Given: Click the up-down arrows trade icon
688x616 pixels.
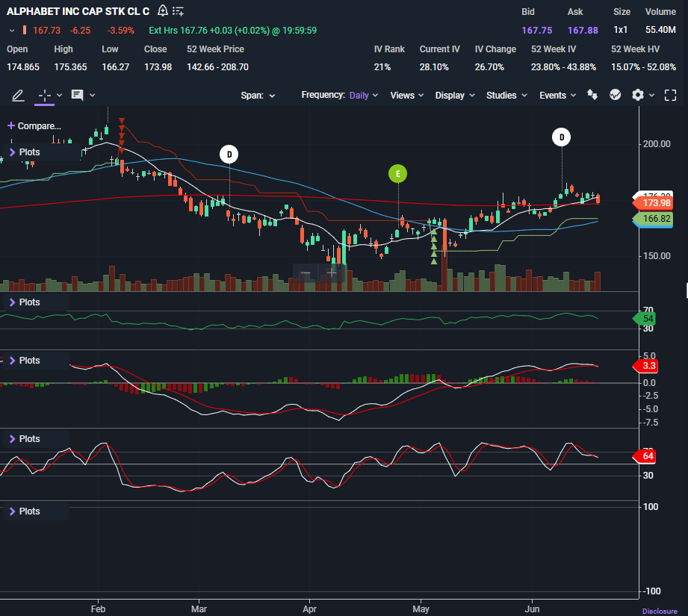Looking at the screenshot, I should point(592,95).
